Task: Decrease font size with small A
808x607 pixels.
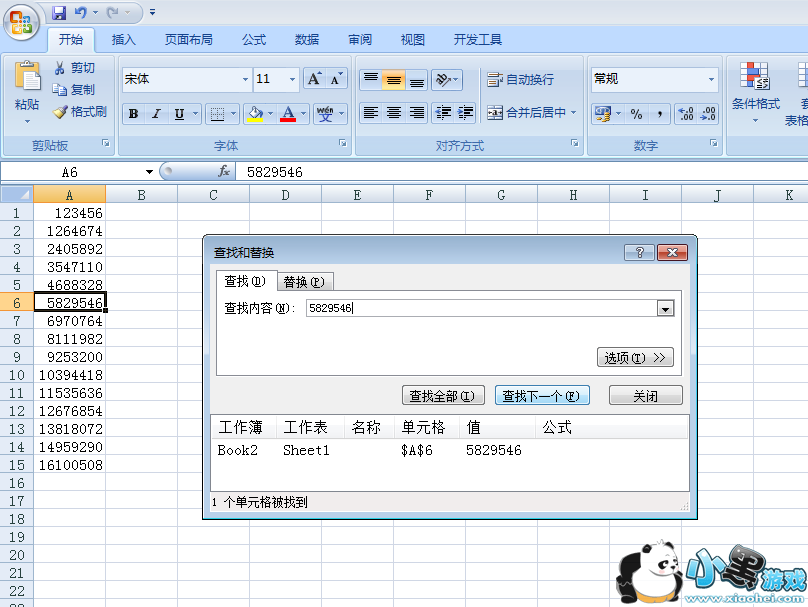Action: tap(336, 79)
